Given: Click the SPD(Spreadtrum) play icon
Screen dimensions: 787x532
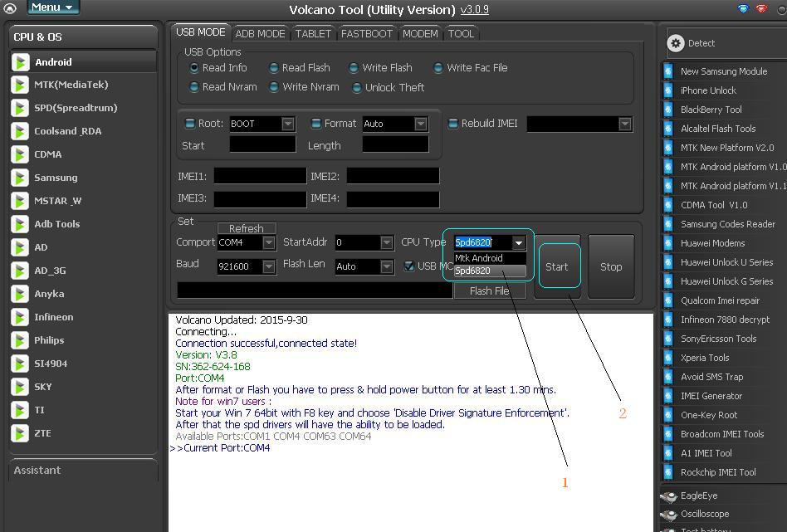Looking at the screenshot, I should tap(20, 108).
